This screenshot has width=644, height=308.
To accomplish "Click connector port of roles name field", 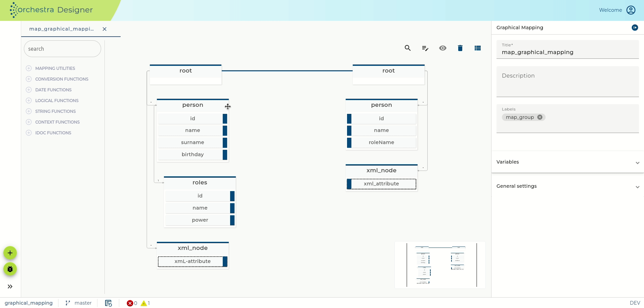I will coord(232,208).
